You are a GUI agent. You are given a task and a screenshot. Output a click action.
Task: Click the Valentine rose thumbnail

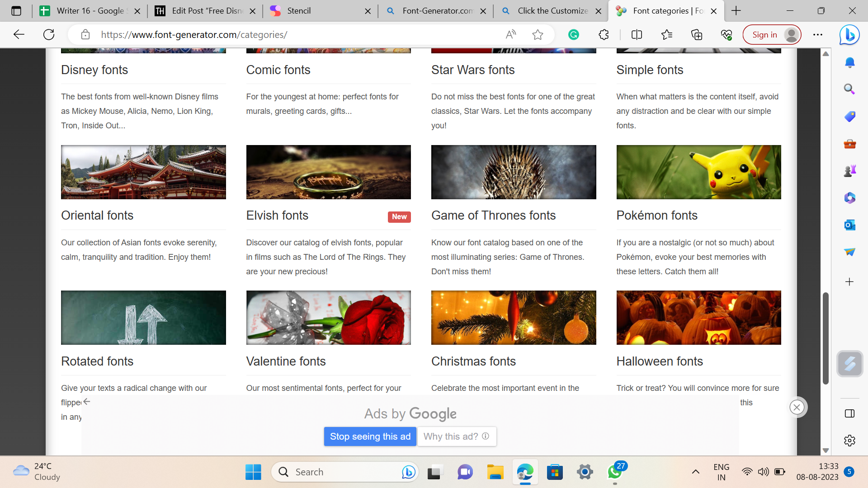(329, 318)
